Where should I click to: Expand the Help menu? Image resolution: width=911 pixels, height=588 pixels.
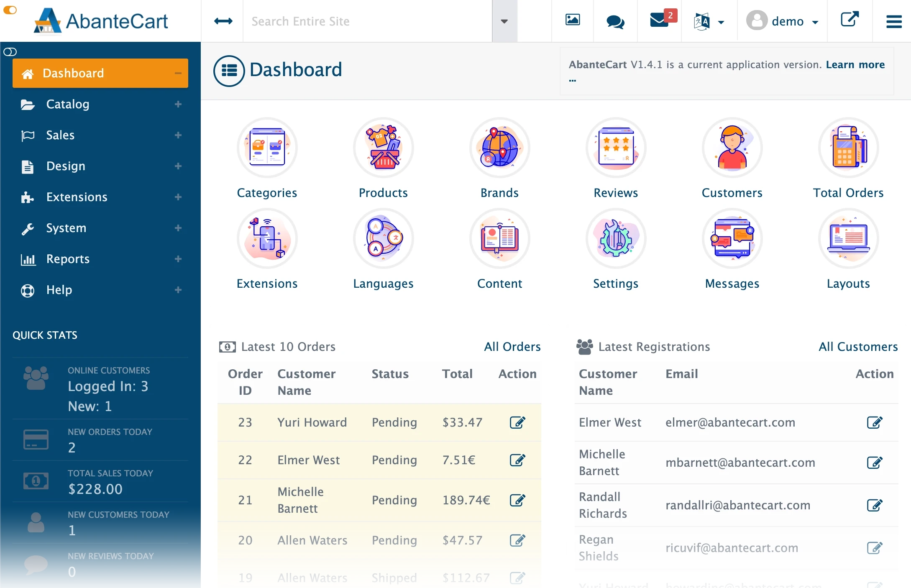click(178, 290)
